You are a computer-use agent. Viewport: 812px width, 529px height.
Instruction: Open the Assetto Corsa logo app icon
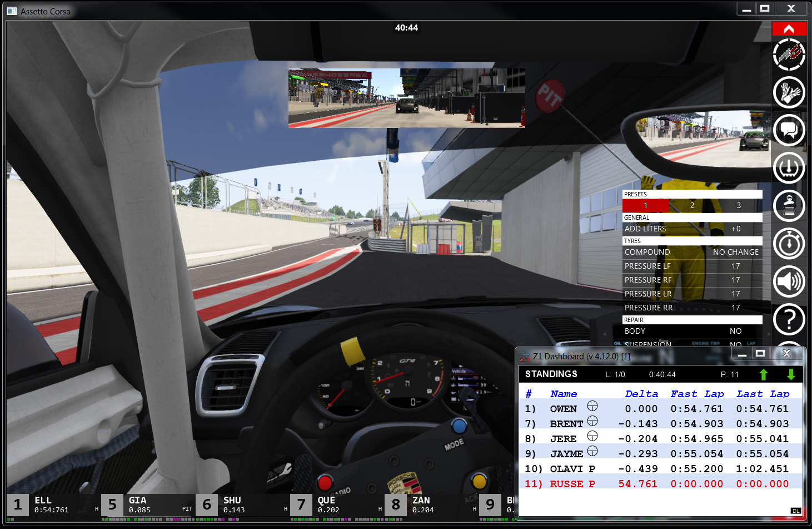(789, 55)
